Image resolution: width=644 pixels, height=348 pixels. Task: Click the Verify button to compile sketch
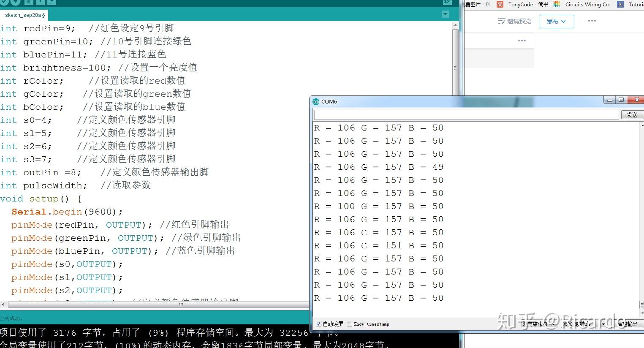coord(4,2)
